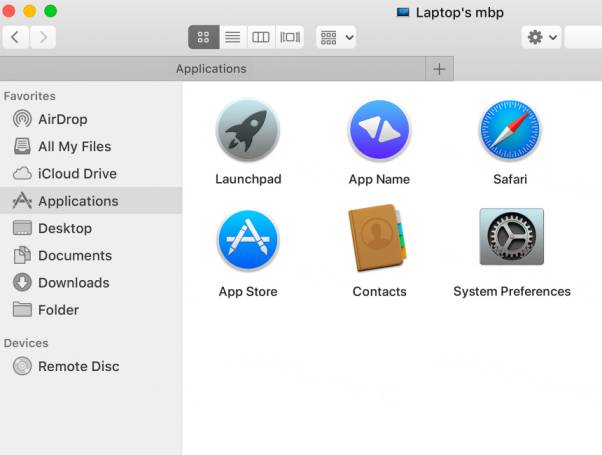Switch to icon view mode

coord(203,37)
